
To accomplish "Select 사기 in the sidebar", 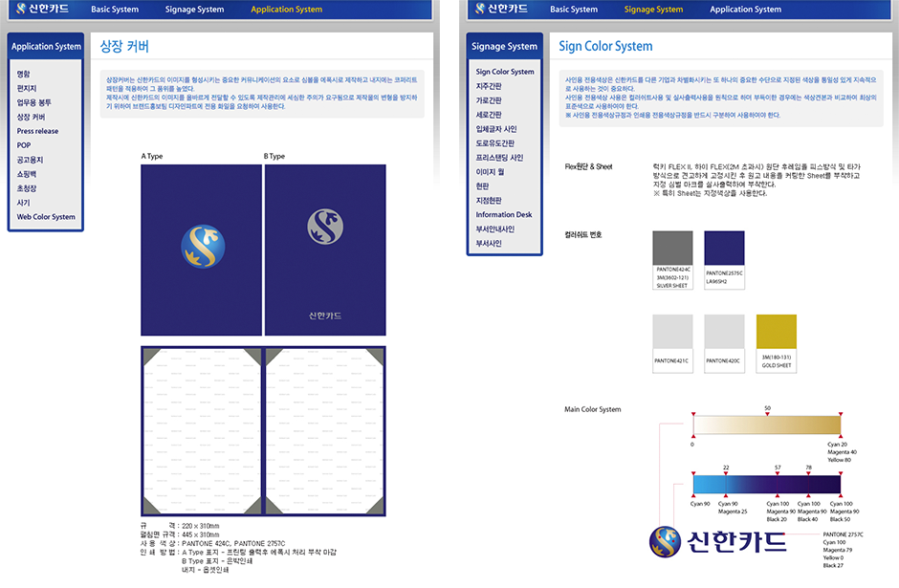I will (x=23, y=203).
